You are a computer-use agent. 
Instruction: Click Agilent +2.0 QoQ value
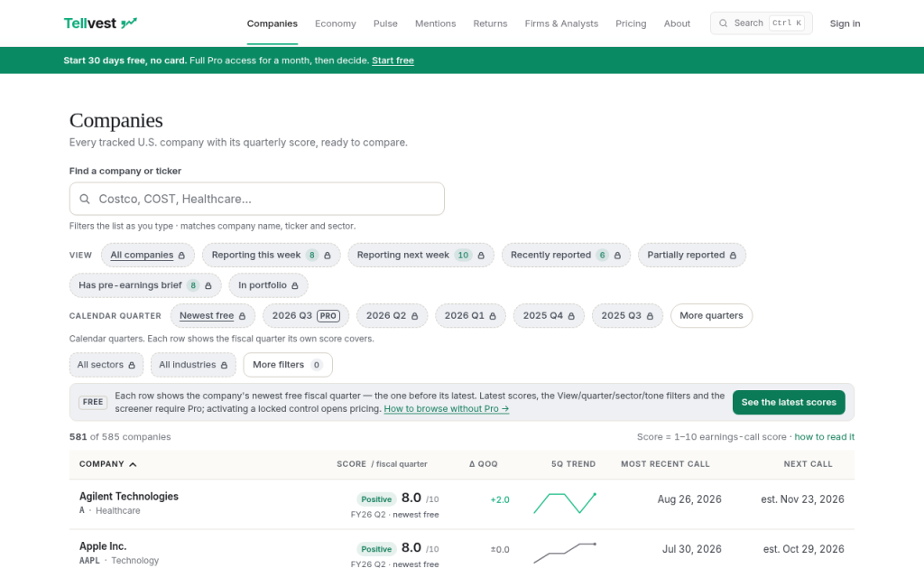click(500, 500)
